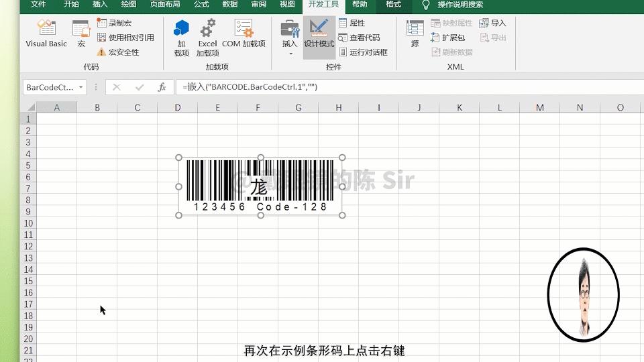This screenshot has width=644, height=362.
Task: Click 刷新数据 refresh data
Action: (451, 52)
